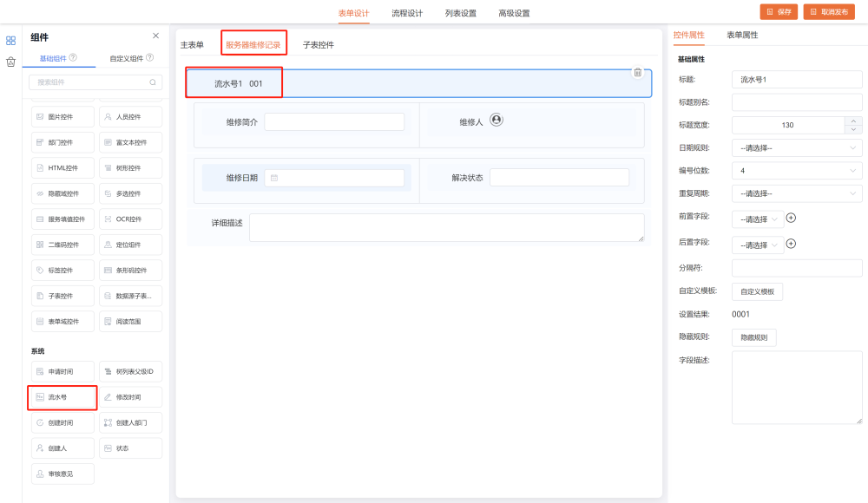Click the help icon beside 基础组件
This screenshot has height=503, width=868.
[73, 58]
